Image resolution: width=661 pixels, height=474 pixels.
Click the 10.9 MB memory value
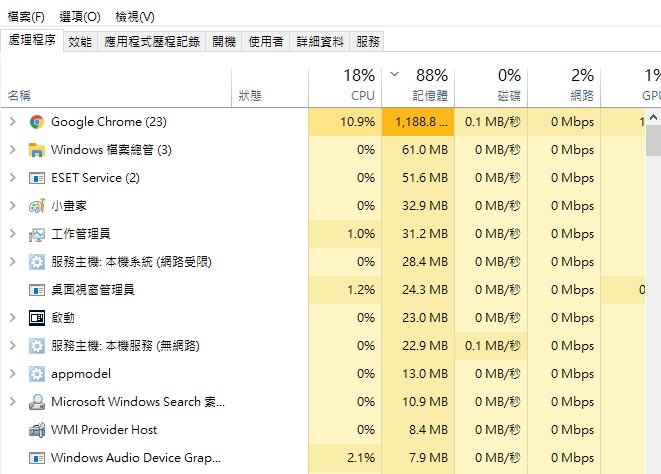(x=425, y=402)
